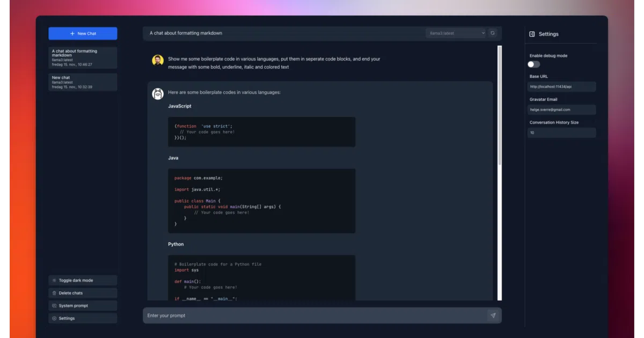
Task: Enable the debug mode switch
Action: 533,64
